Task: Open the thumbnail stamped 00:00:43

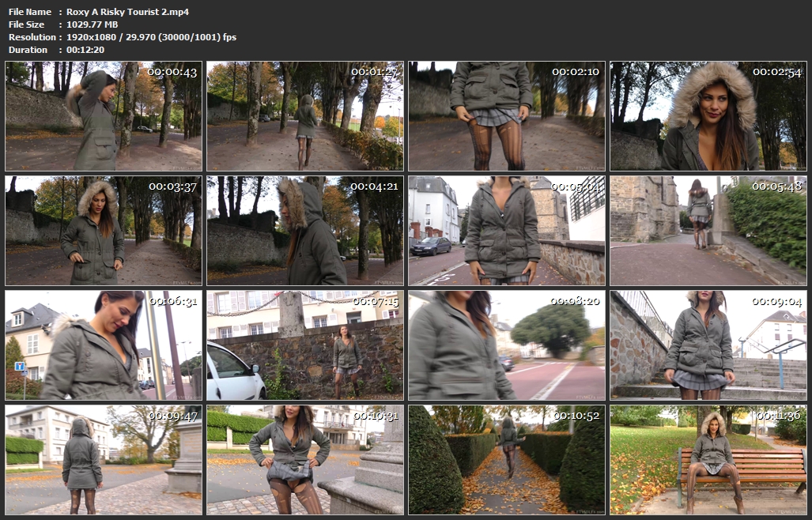Action: [x=104, y=116]
